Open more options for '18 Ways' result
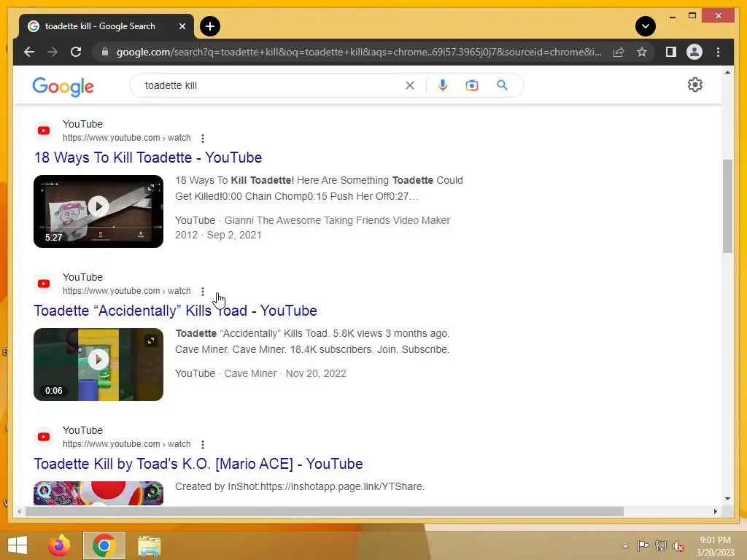 [x=203, y=138]
